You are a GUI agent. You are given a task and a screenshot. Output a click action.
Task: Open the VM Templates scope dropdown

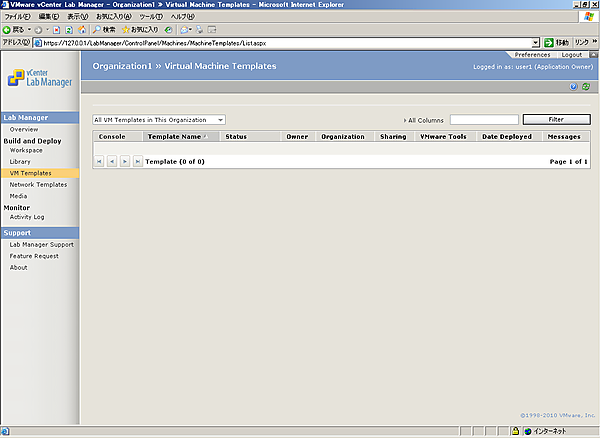pyautogui.click(x=159, y=120)
